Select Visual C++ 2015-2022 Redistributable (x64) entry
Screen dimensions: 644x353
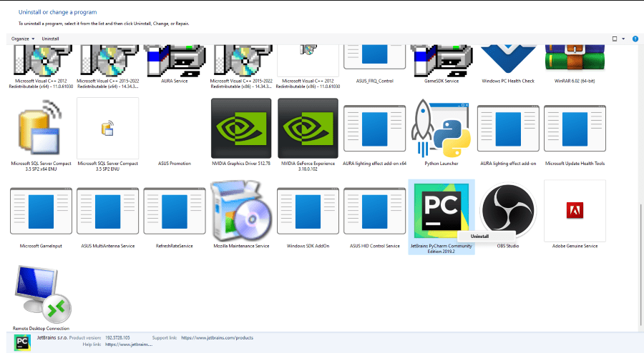click(x=107, y=67)
